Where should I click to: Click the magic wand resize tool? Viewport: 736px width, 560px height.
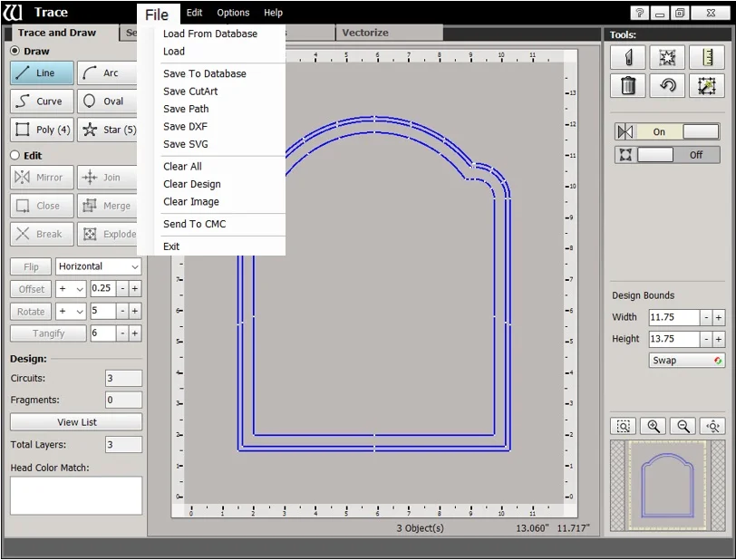point(707,85)
